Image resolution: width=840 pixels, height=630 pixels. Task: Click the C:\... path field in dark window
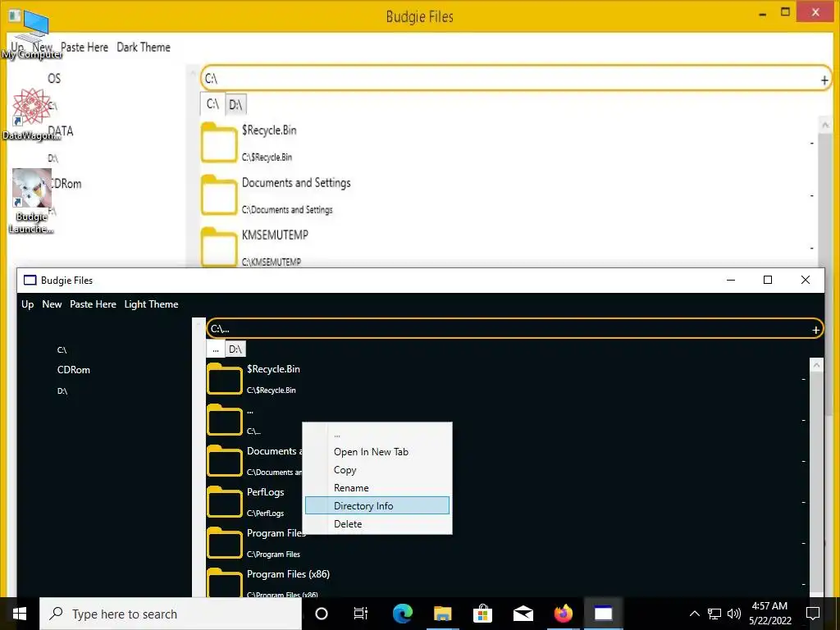(x=514, y=329)
